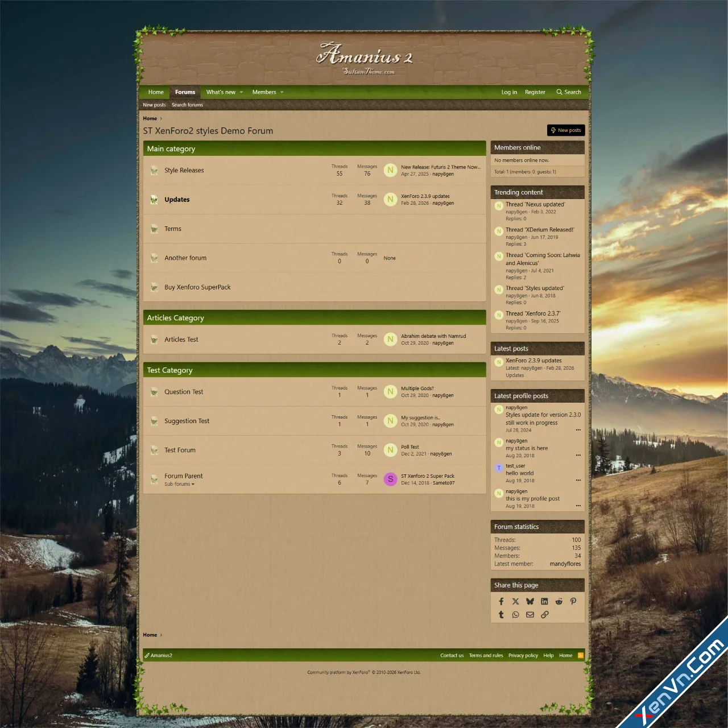Expand the What's new dropdown arrow
Screen dimensions: 728x728
241,92
